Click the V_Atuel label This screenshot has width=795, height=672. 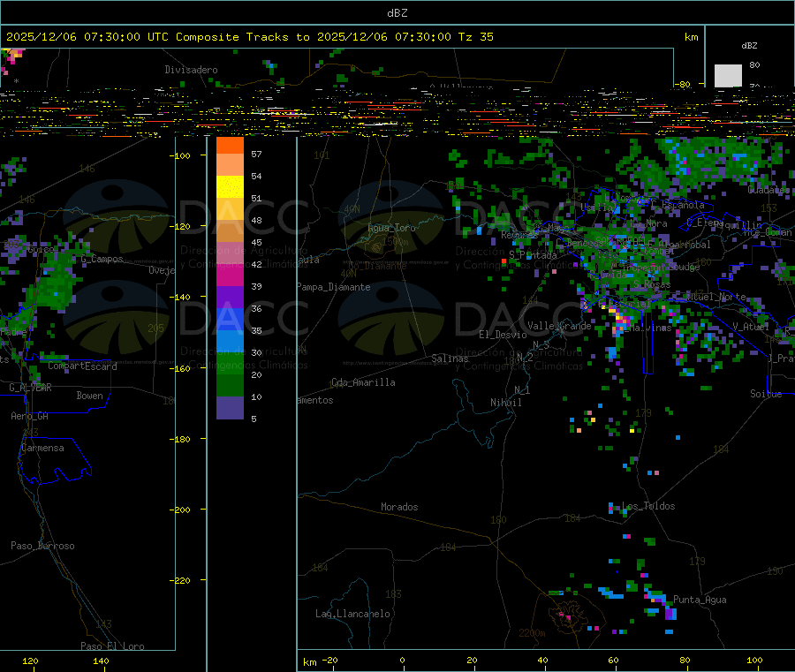point(750,327)
